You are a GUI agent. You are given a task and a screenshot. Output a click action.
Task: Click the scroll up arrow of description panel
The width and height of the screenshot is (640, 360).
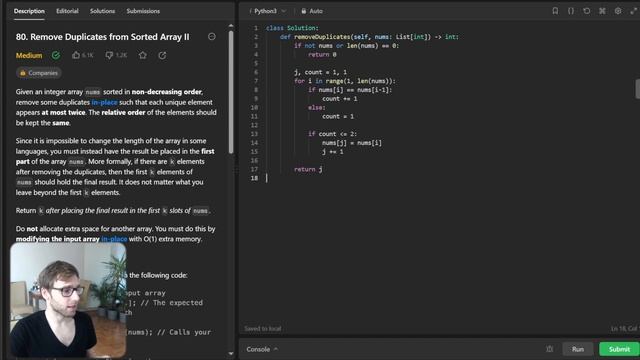click(231, 26)
